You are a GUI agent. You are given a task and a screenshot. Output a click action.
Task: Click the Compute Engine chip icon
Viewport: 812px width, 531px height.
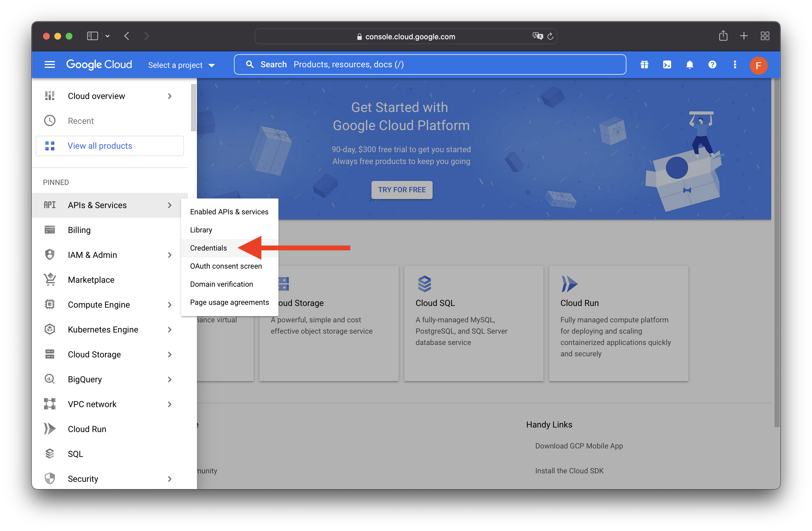pos(50,305)
